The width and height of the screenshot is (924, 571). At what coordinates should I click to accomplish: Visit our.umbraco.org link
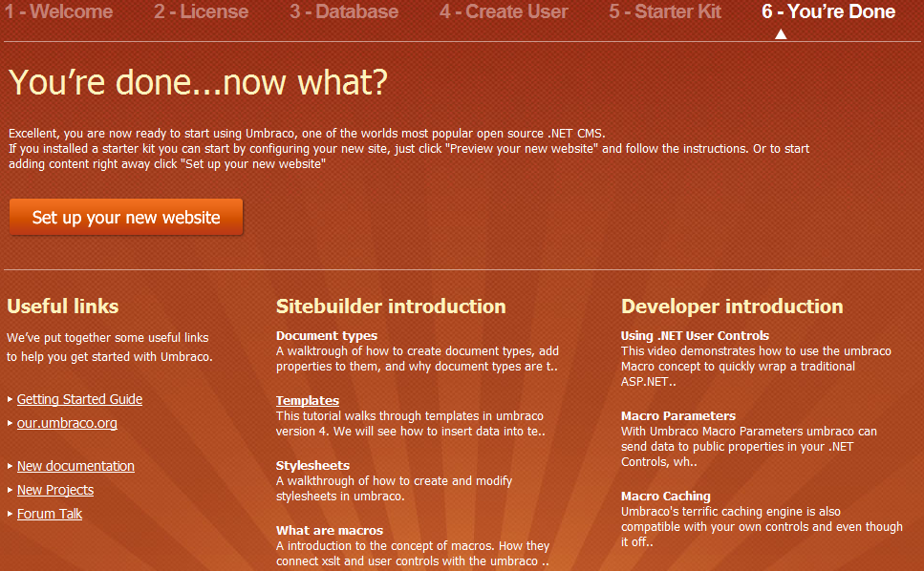click(67, 423)
